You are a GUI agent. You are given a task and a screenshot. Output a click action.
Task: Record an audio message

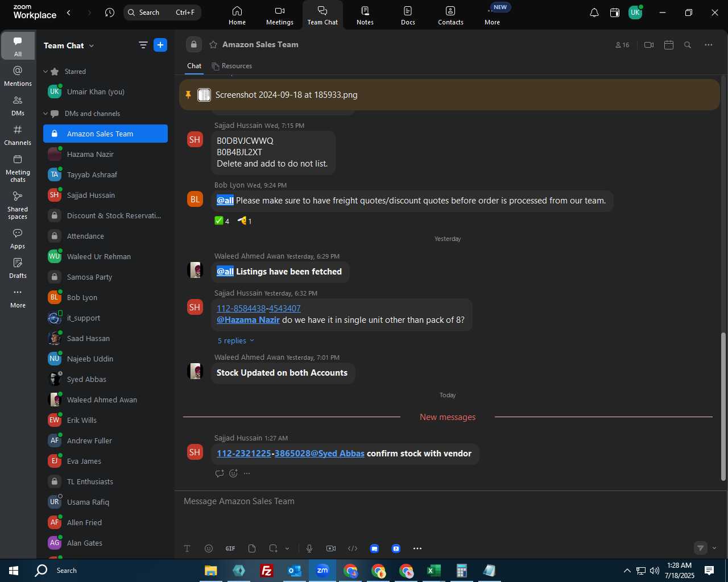tap(309, 548)
